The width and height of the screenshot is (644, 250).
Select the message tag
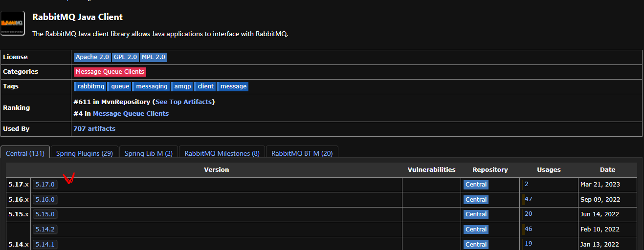(x=233, y=86)
